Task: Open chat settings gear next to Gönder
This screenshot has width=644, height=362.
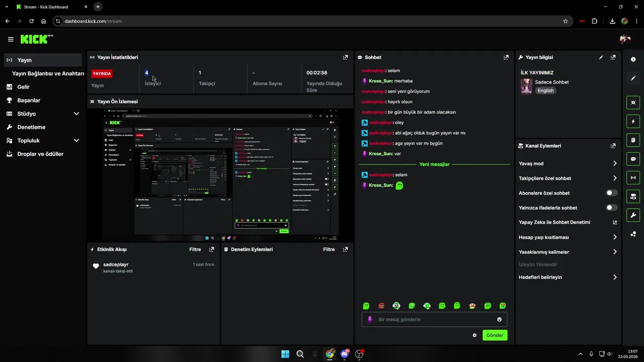Action: point(474,335)
